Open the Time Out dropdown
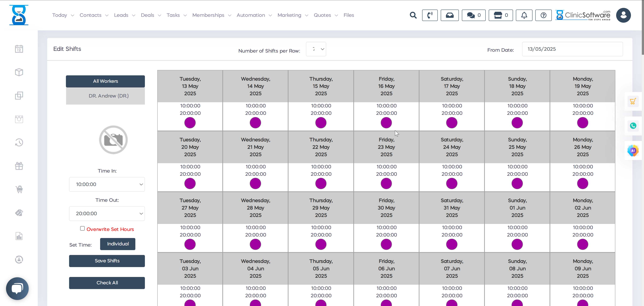The width and height of the screenshot is (644, 306). coord(107,213)
